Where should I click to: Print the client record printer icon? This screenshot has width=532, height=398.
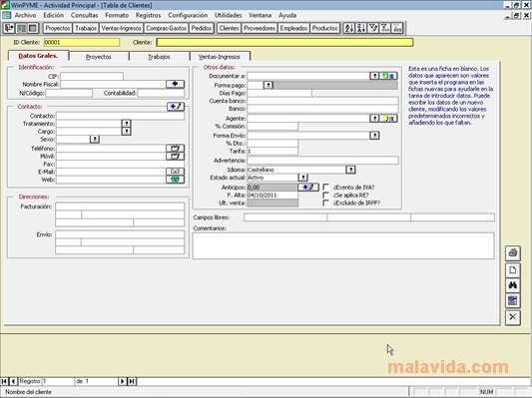click(513, 253)
